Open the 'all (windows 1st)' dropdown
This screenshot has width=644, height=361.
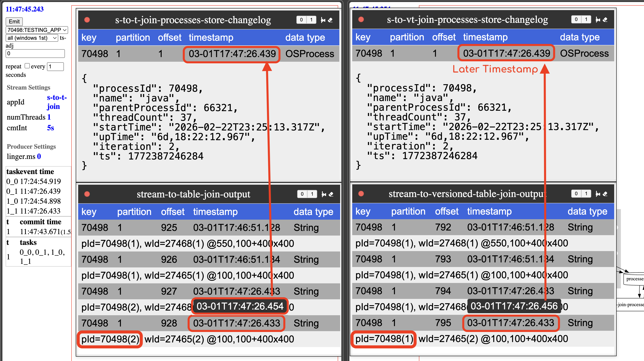[x=32, y=38]
